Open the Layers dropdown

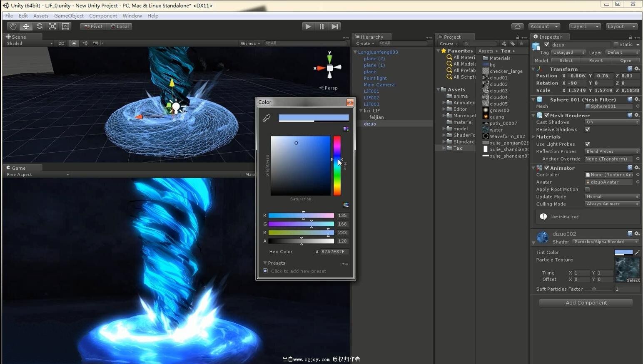pos(585,26)
